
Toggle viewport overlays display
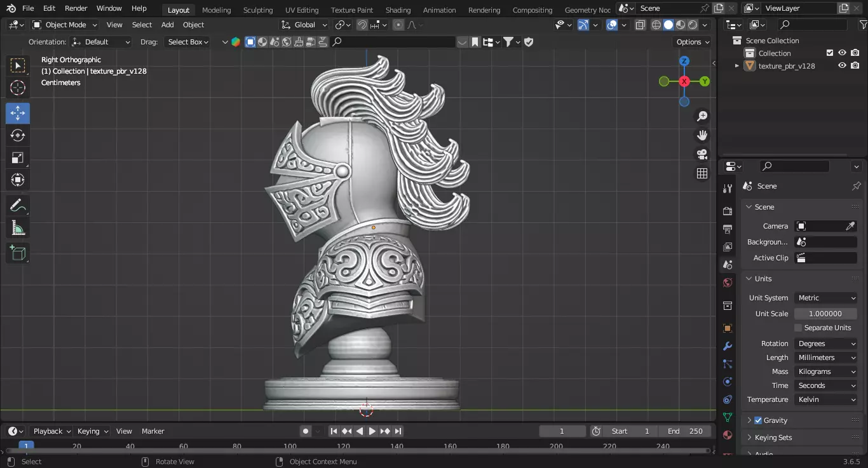[x=612, y=25]
